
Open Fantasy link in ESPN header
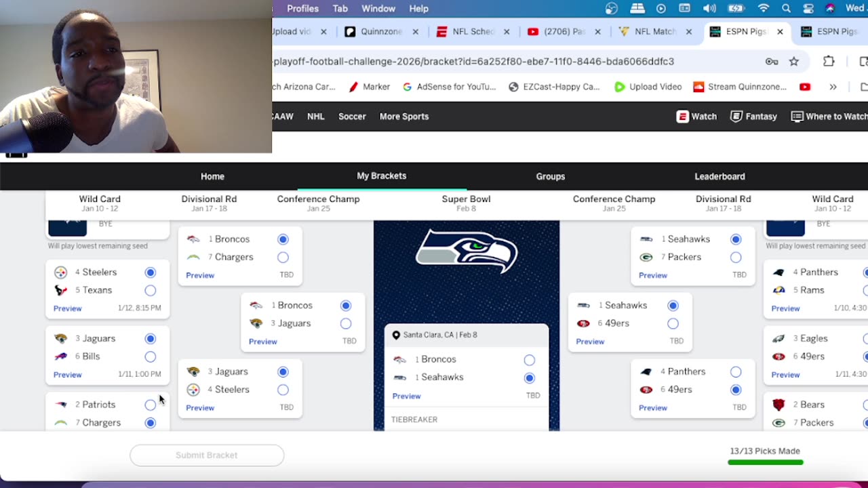(753, 117)
